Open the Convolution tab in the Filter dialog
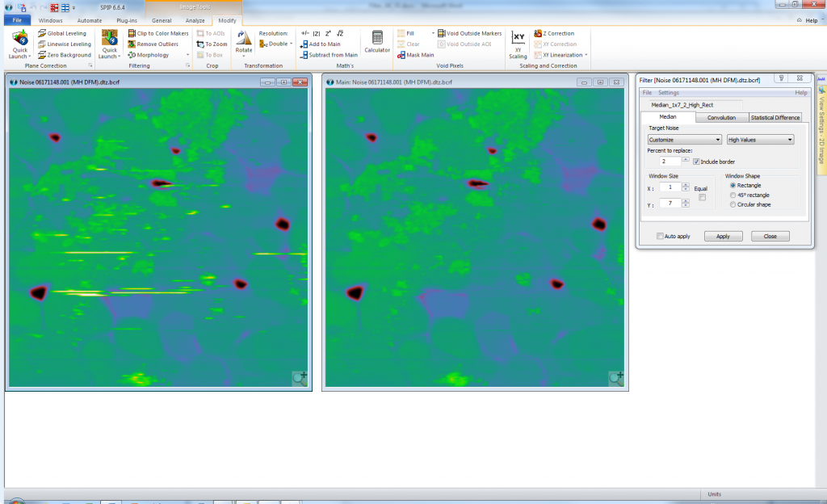Image resolution: width=827 pixels, height=504 pixels. pos(721,116)
